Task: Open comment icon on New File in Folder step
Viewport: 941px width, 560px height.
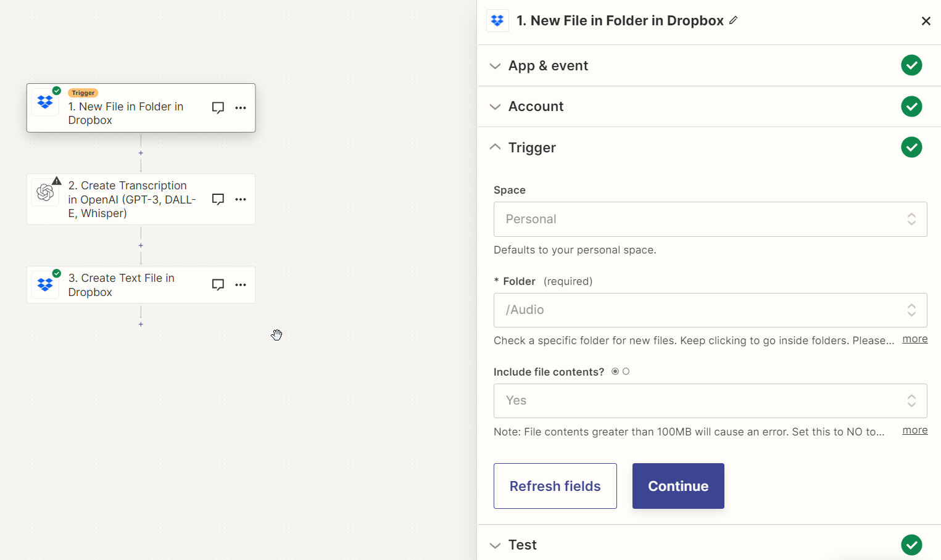Action: [218, 107]
